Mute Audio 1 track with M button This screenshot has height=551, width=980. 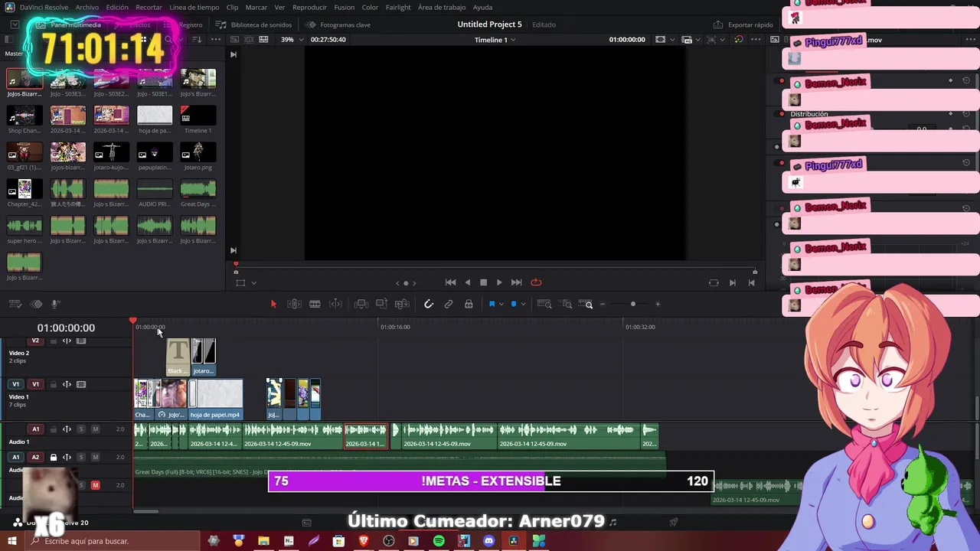point(95,429)
